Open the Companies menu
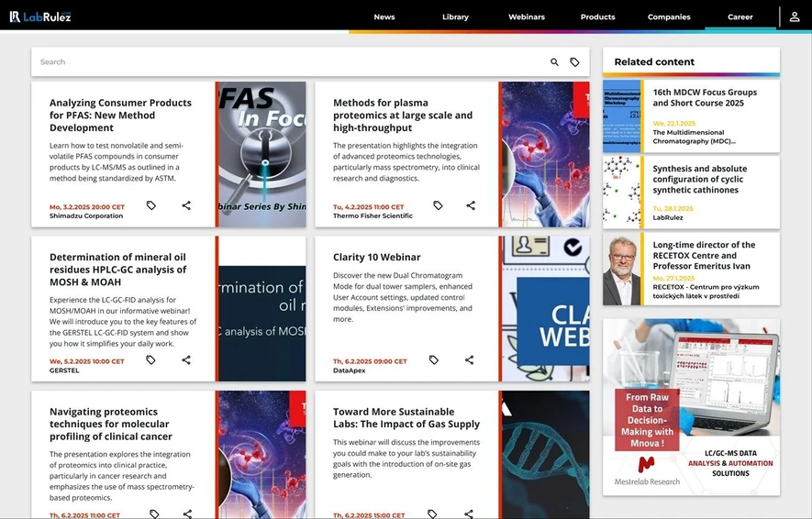Screen dimensions: 812x519 coord(669,17)
